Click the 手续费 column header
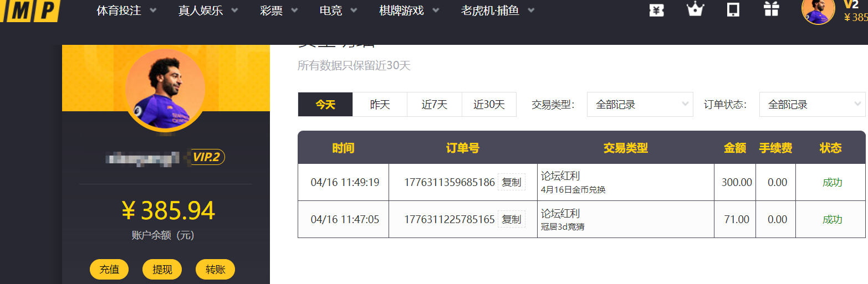The width and height of the screenshot is (868, 284). pos(775,148)
